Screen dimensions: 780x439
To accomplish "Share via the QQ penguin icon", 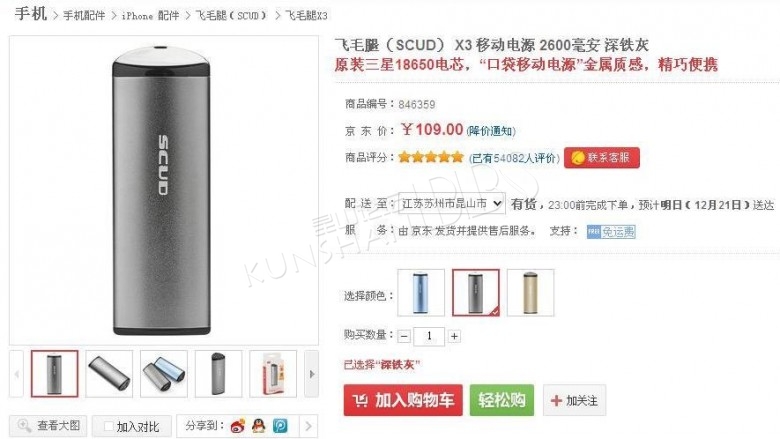I will tap(259, 426).
